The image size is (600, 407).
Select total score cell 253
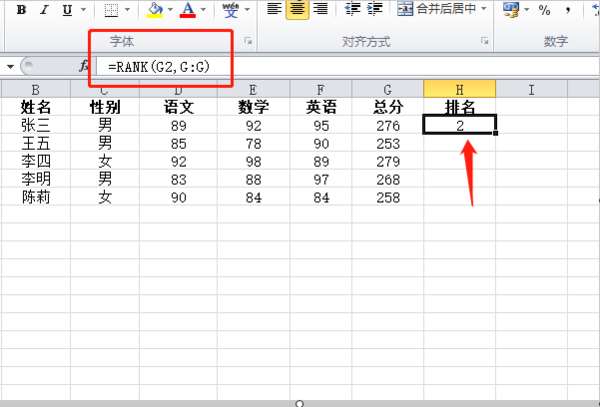388,143
